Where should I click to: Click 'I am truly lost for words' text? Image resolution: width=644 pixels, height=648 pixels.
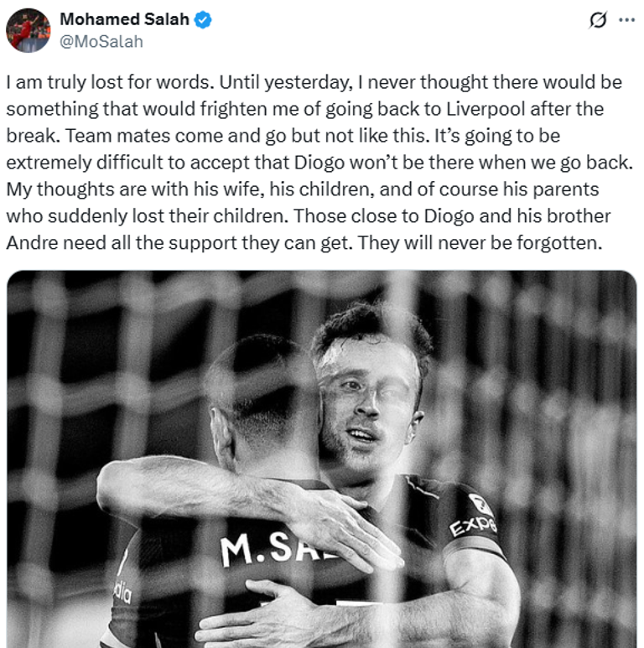coord(111,82)
